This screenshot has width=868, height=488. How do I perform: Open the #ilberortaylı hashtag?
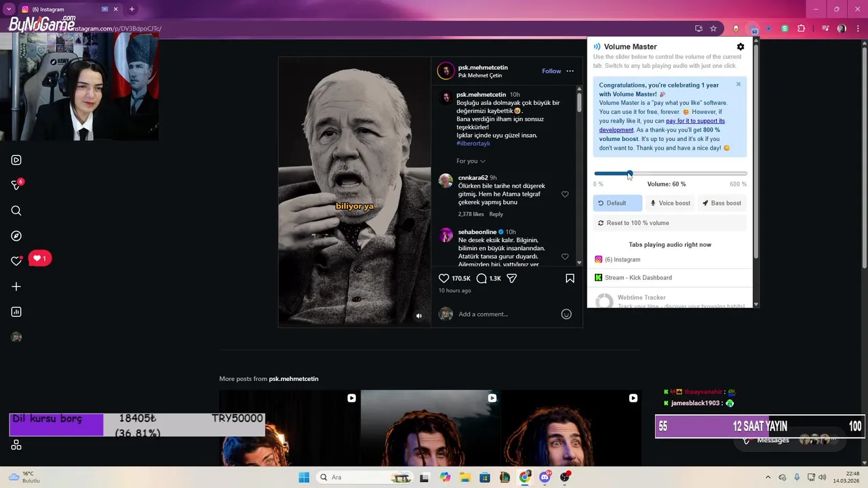(x=473, y=144)
